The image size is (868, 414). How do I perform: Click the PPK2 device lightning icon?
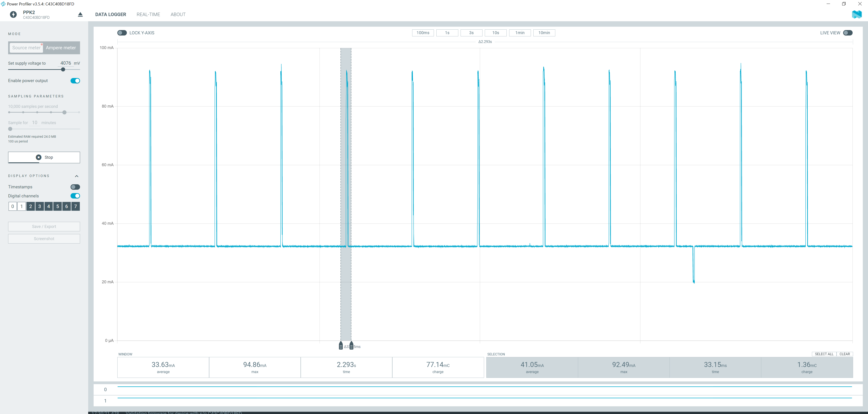[x=13, y=14]
